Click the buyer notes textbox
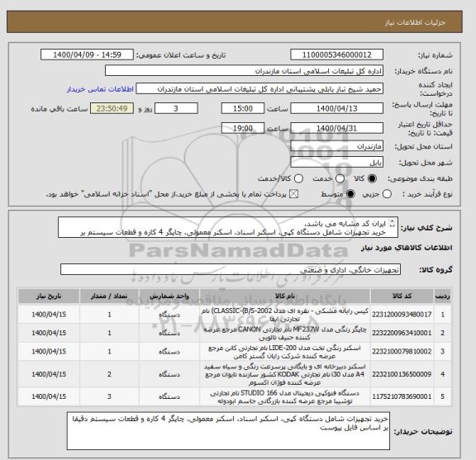 click(x=228, y=430)
